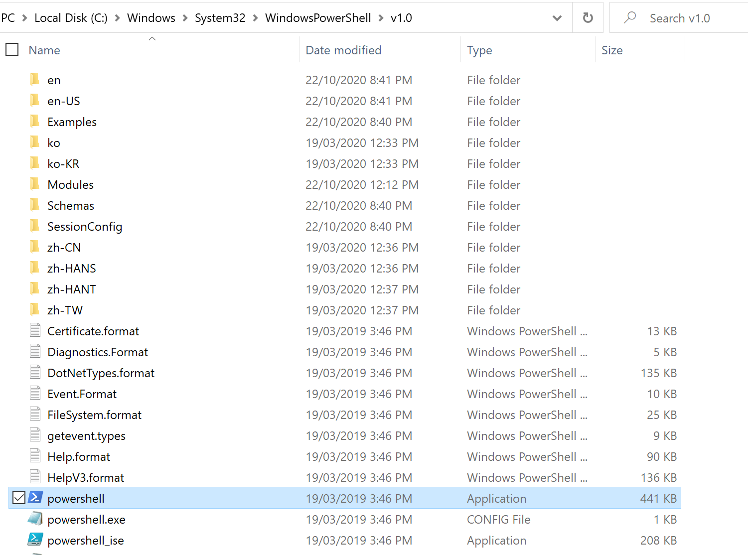
Task: Click the getevent.types file icon
Action: [35, 435]
